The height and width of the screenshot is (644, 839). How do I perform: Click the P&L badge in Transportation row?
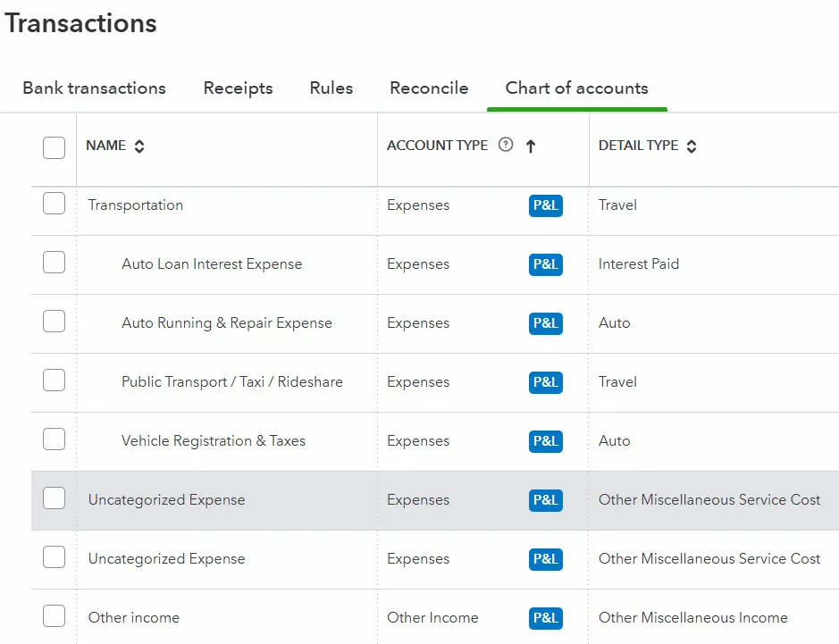pyautogui.click(x=545, y=205)
